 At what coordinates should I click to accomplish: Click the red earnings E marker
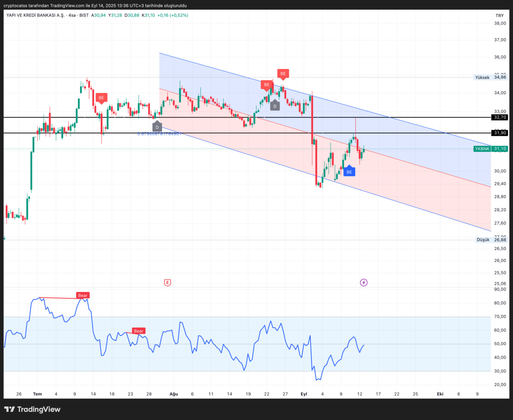[x=168, y=282]
